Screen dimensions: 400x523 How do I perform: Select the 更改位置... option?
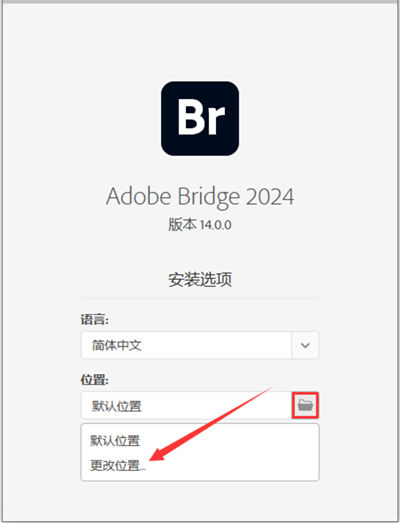pos(118,465)
